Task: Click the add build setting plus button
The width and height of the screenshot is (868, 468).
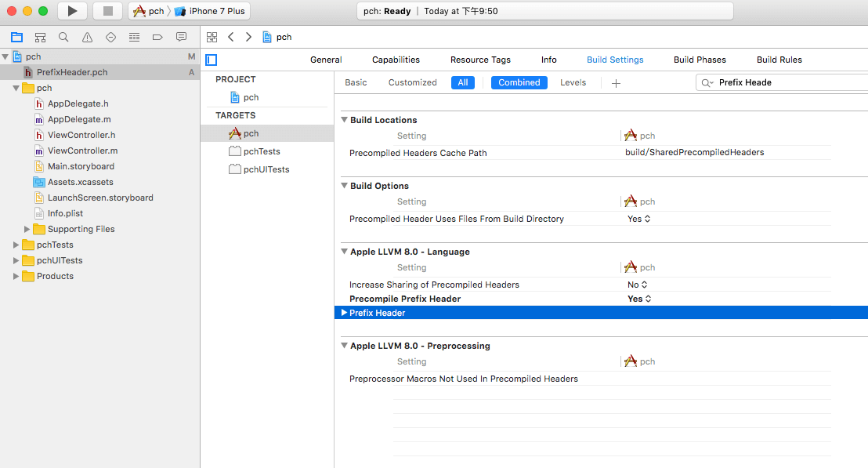Action: tap(616, 83)
